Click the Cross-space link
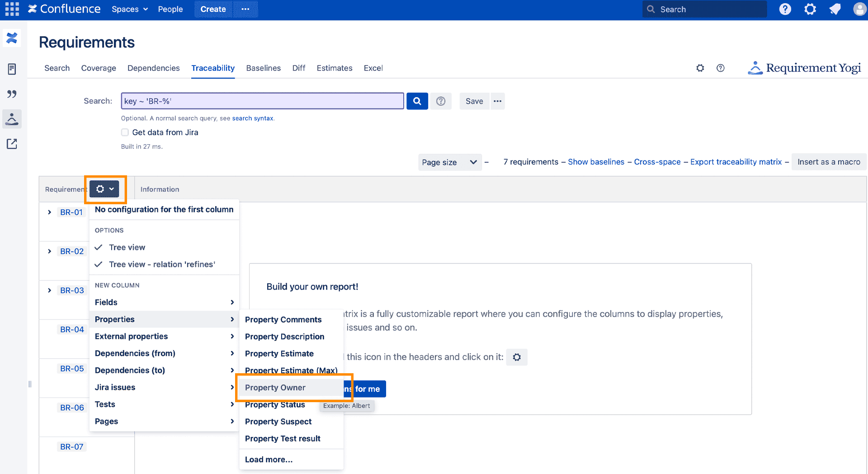This screenshot has height=474, width=868. click(x=657, y=162)
